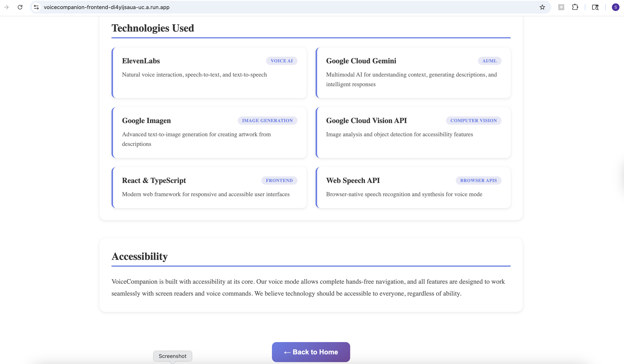This screenshot has width=624, height=364.
Task: Click the Web Speech API card heading
Action: click(353, 180)
